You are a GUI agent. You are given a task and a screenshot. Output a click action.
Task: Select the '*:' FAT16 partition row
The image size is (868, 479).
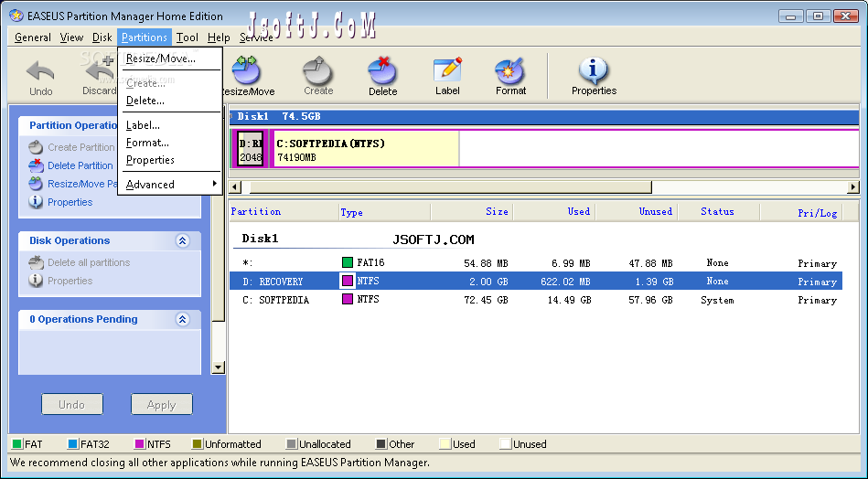(536, 262)
